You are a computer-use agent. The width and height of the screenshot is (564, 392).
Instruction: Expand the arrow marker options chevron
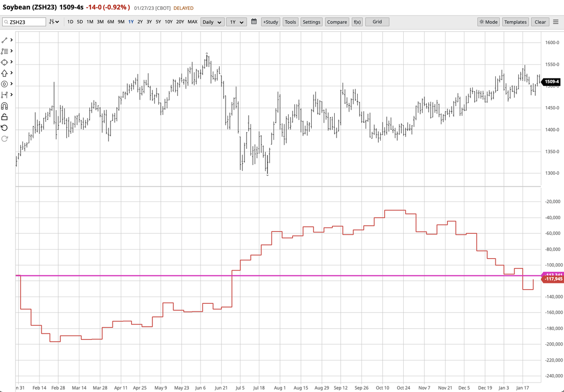[x=11, y=73]
